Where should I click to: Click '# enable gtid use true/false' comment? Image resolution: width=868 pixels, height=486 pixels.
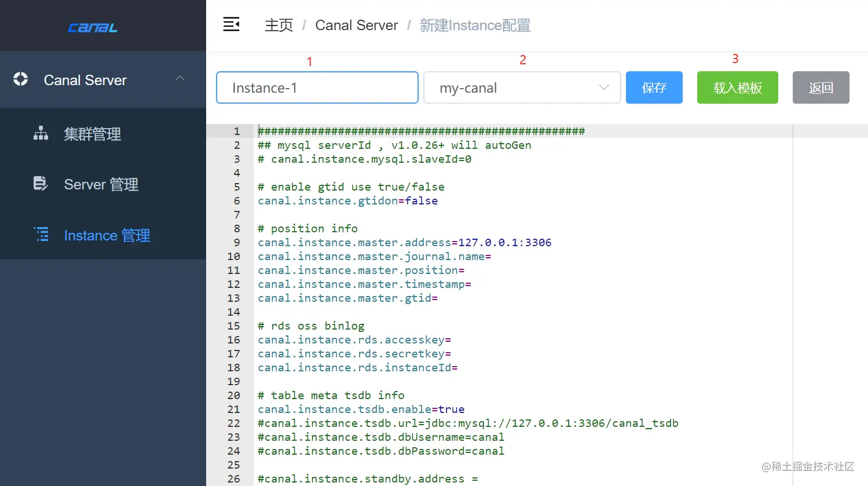(x=351, y=187)
